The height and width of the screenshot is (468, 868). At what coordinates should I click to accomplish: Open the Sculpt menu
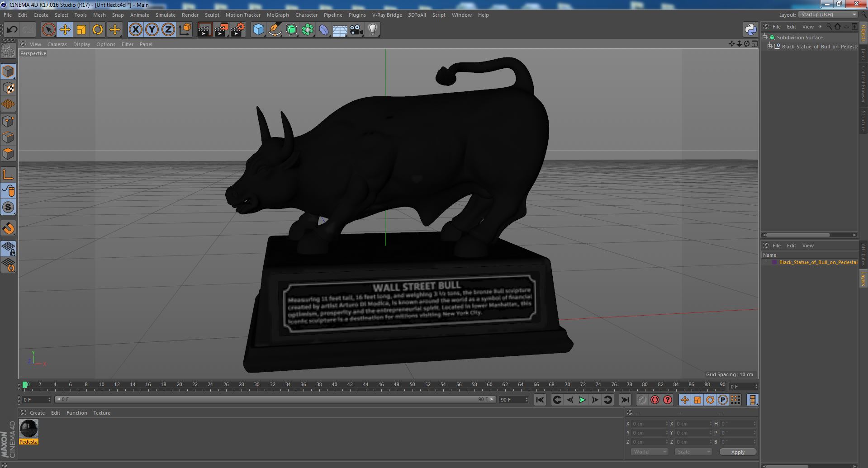[x=212, y=15]
